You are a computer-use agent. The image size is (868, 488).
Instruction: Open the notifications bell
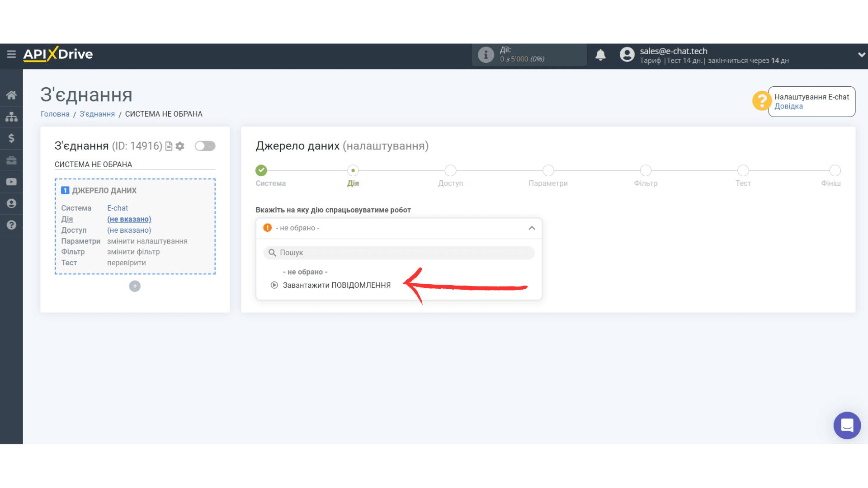click(600, 55)
